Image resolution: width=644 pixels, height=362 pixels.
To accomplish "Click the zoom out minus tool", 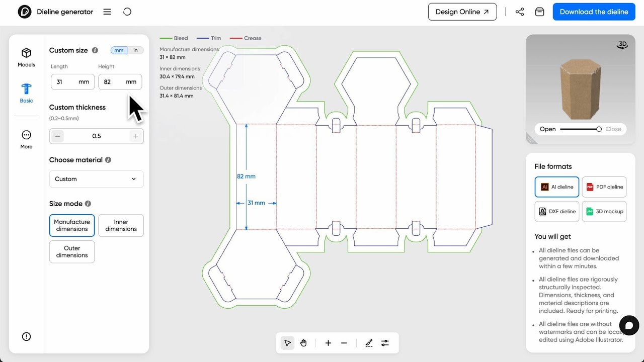I will pos(344,343).
